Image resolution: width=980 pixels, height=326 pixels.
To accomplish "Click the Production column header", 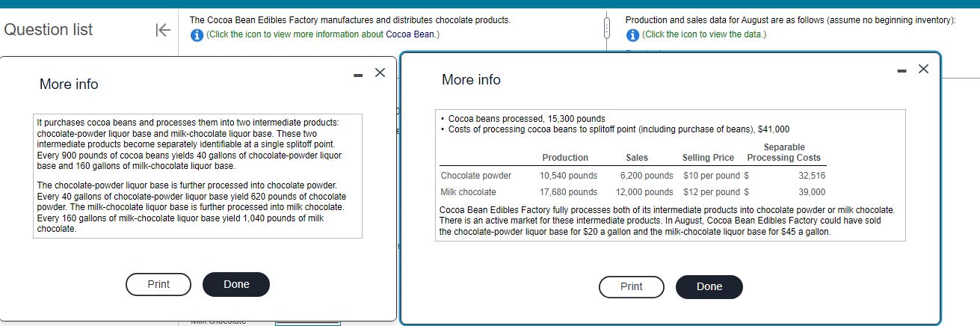I will coord(565,158).
